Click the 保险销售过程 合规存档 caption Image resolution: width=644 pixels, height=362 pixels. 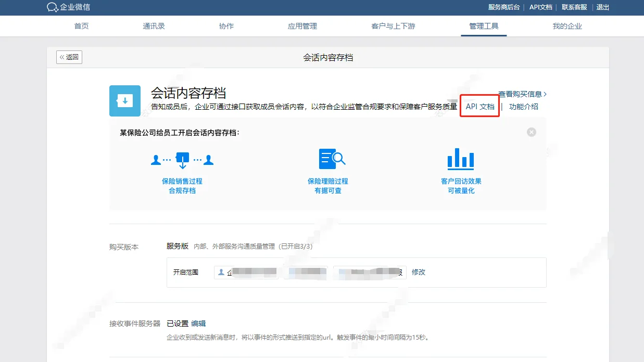click(182, 186)
